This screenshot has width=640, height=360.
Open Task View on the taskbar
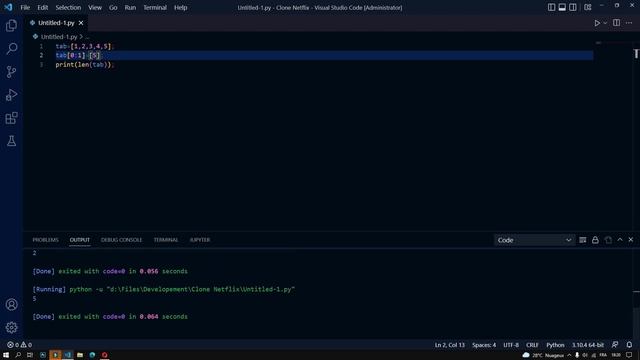[30, 355]
